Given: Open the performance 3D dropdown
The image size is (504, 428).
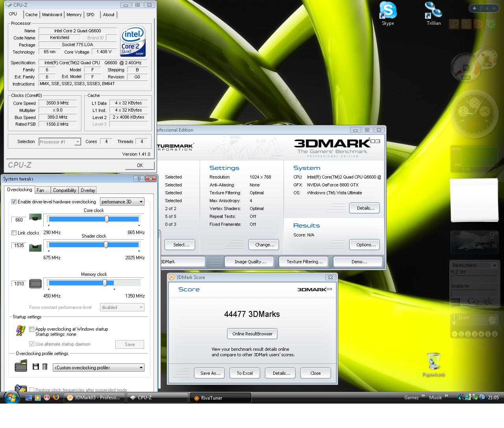Looking at the screenshot, I should 122,201.
